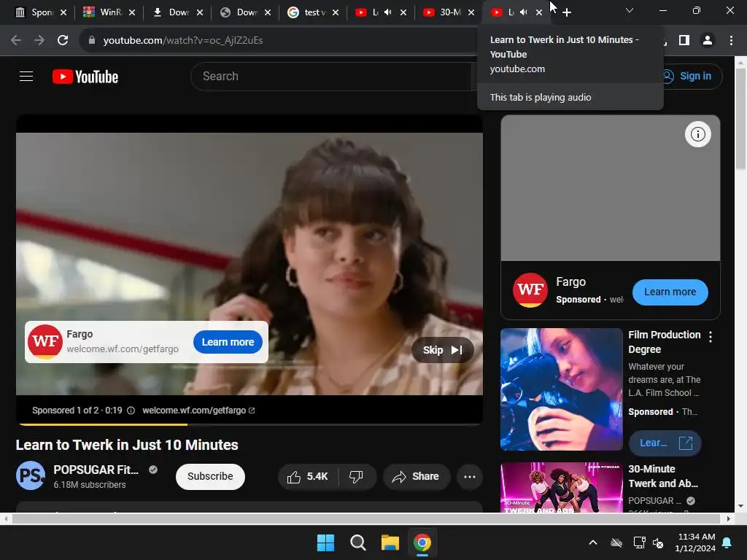Open more actions three-dot button under video

point(470,477)
